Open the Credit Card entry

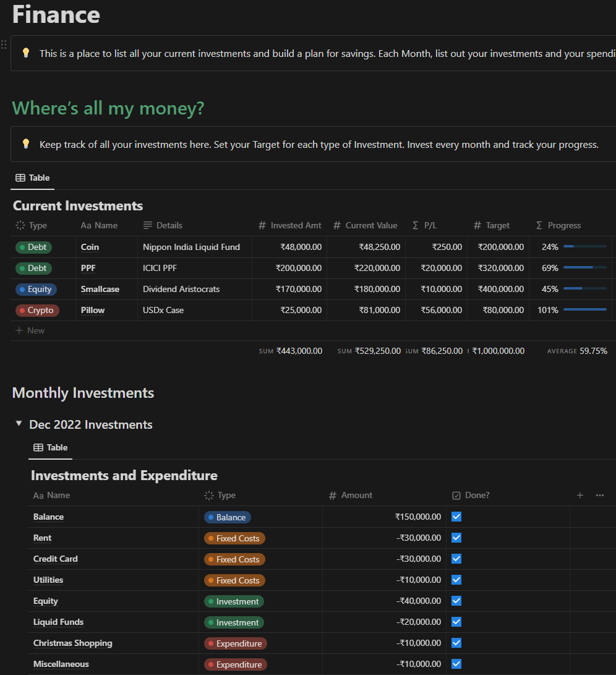(x=56, y=559)
